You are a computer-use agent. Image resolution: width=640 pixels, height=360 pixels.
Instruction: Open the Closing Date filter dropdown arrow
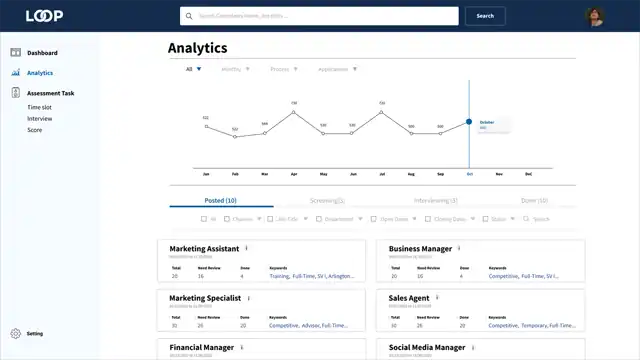pyautogui.click(x=473, y=219)
